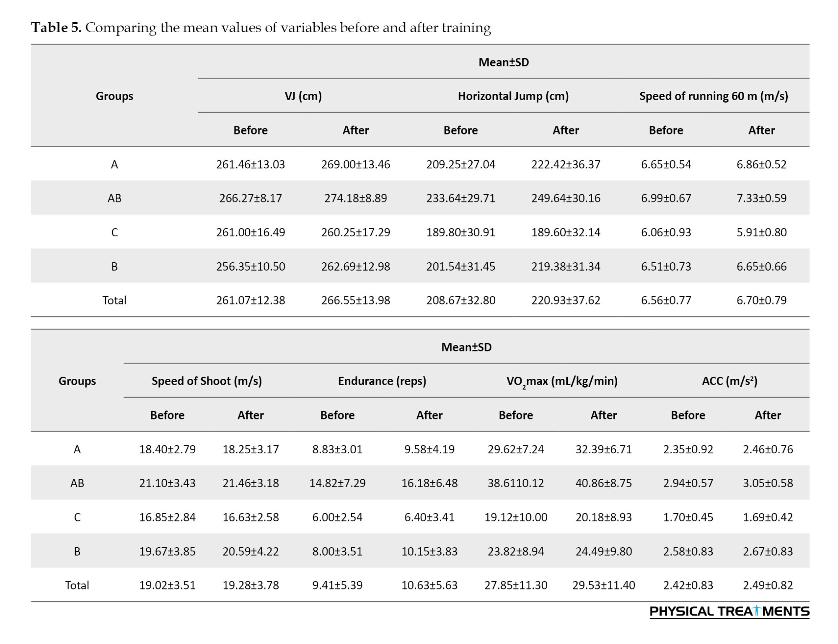Select the VO2max (mL/kg/min) header

coord(561,381)
